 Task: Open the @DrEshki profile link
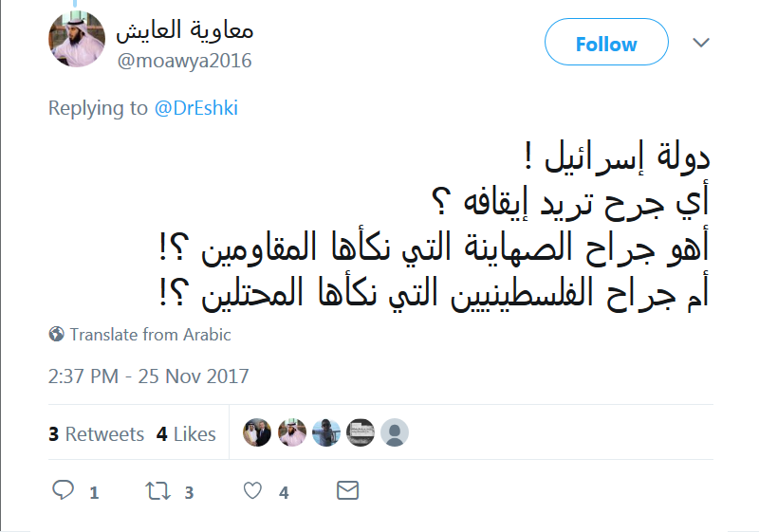click(x=196, y=108)
